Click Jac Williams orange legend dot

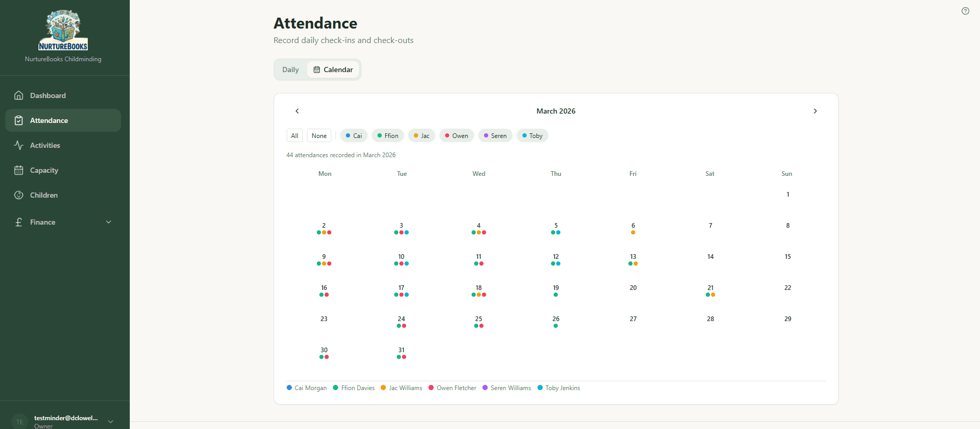click(383, 388)
